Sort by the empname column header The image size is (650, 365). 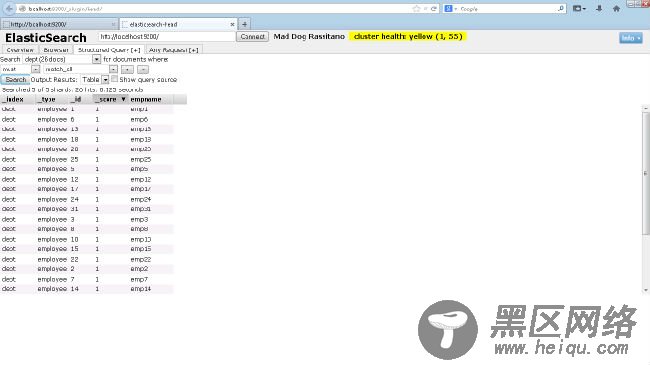pyautogui.click(x=151, y=100)
